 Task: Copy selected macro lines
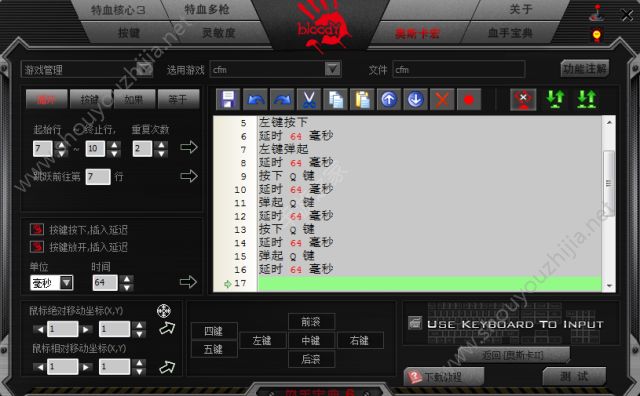tap(336, 99)
